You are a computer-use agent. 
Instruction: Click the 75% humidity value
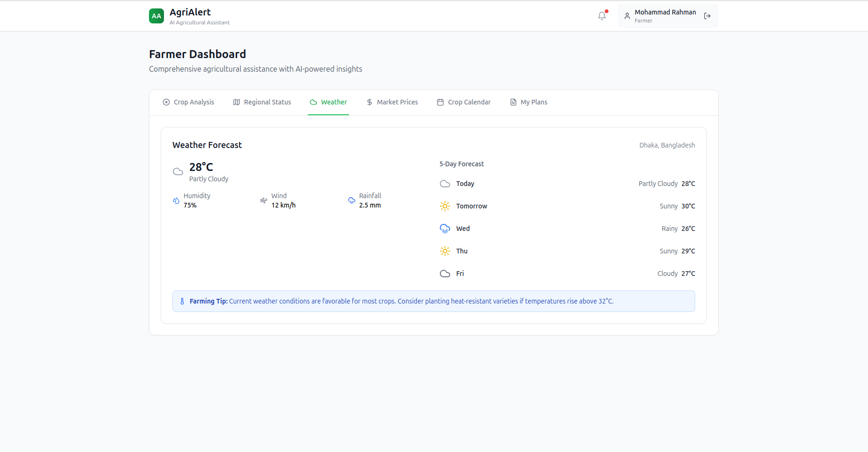(x=190, y=205)
